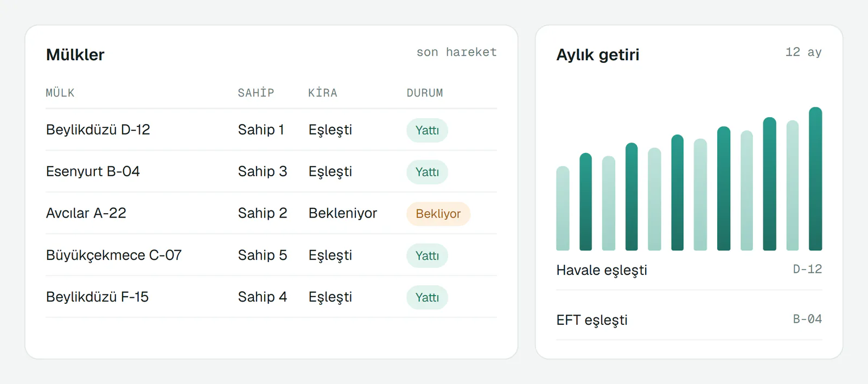
Task: Sort by the SAHİP column header
Action: pyautogui.click(x=256, y=93)
